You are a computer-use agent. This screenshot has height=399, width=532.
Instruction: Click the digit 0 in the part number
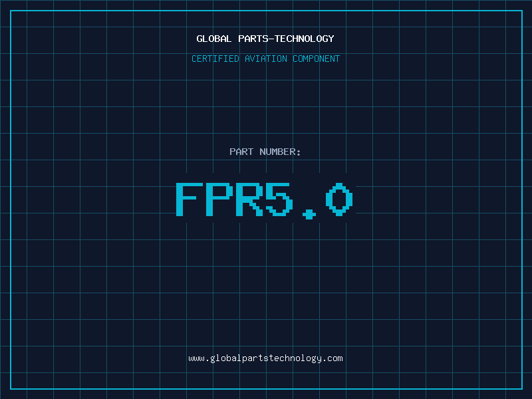(x=338, y=199)
